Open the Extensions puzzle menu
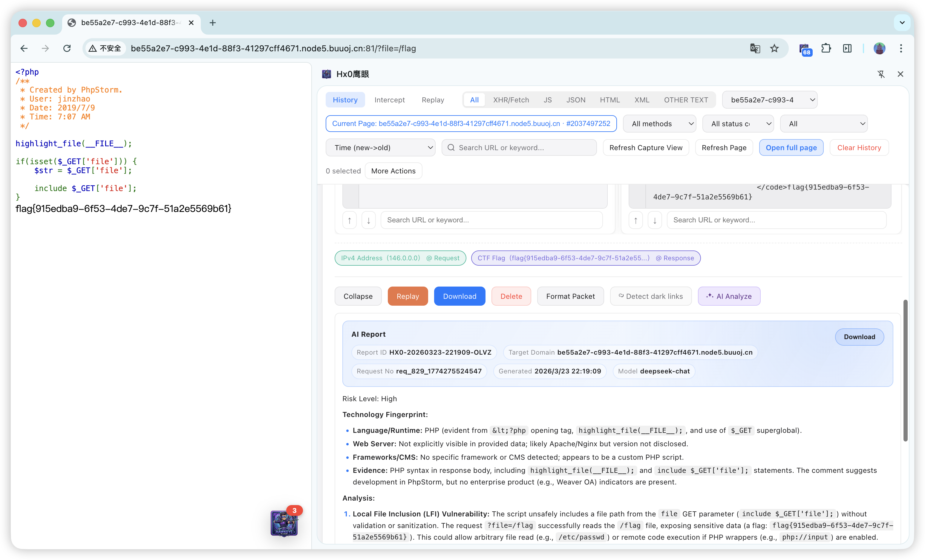The width and height of the screenshot is (925, 560). [x=826, y=48]
